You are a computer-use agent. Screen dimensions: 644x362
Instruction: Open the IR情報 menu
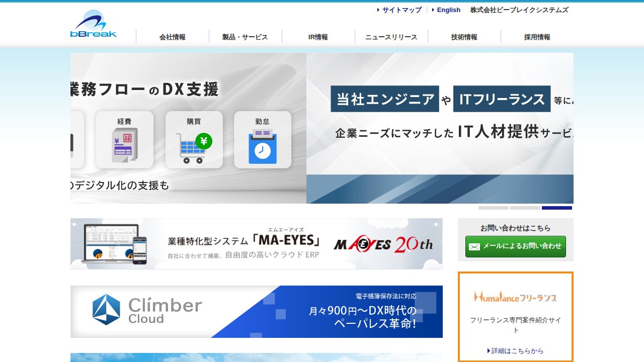318,37
